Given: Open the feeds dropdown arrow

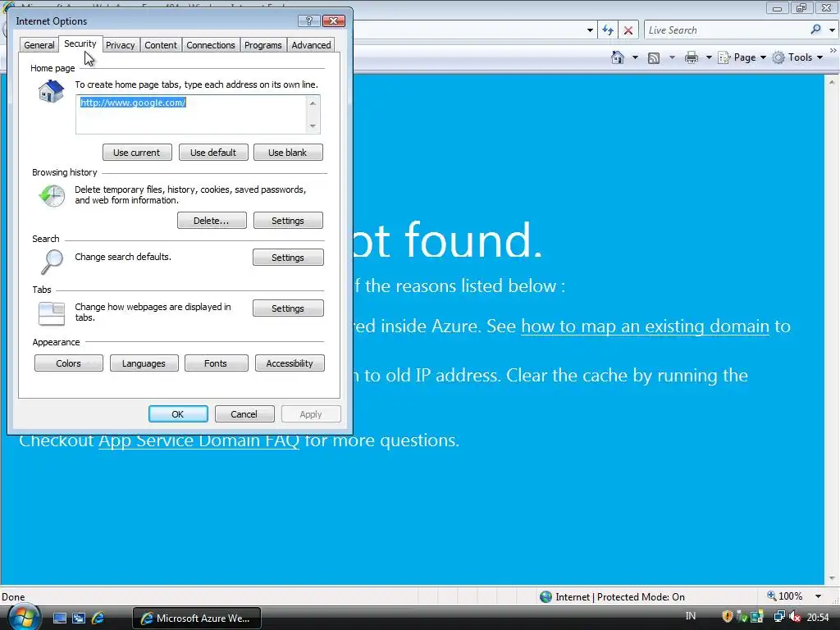Looking at the screenshot, I should tap(672, 57).
